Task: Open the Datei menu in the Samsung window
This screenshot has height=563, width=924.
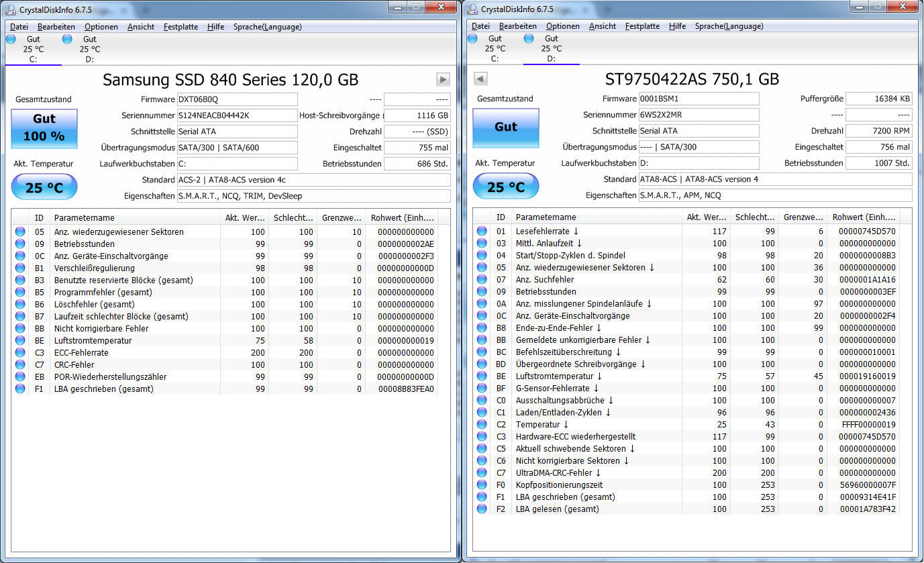Action: [x=19, y=27]
